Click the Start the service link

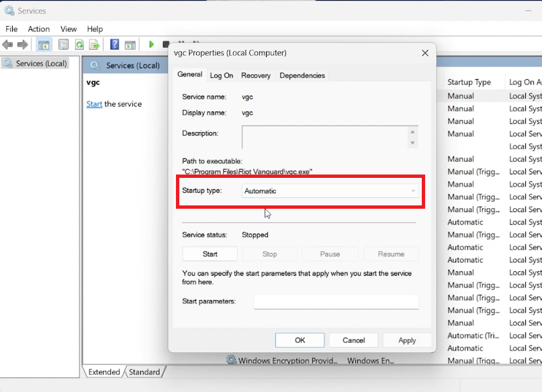94,104
